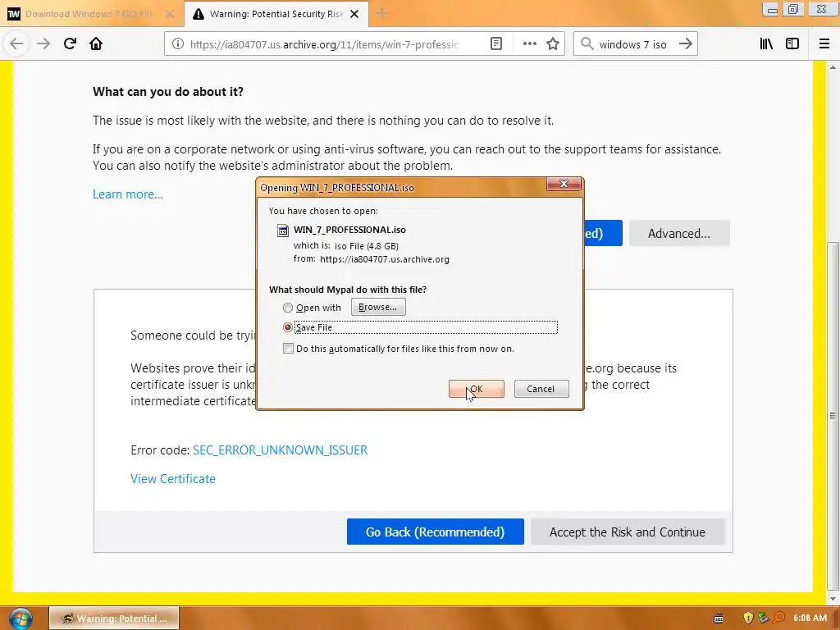
Task: Switch to Download Windows 7 ISO File tab
Action: point(92,14)
